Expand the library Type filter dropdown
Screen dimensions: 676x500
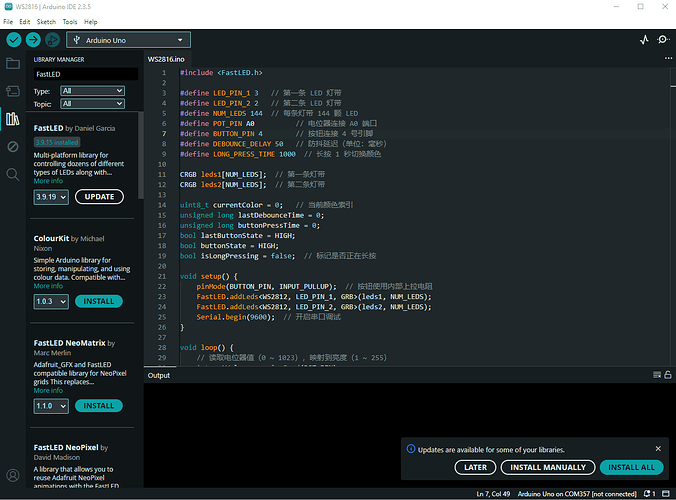coord(92,91)
